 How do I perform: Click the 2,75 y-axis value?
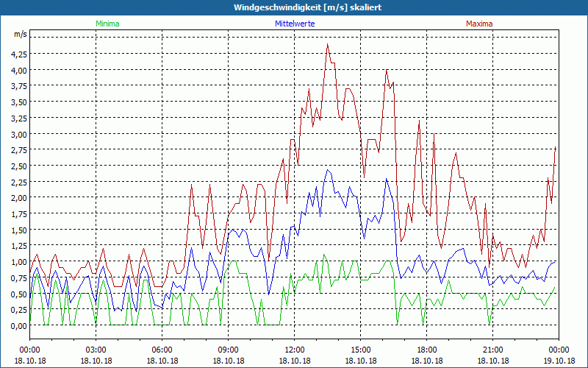[19, 150]
